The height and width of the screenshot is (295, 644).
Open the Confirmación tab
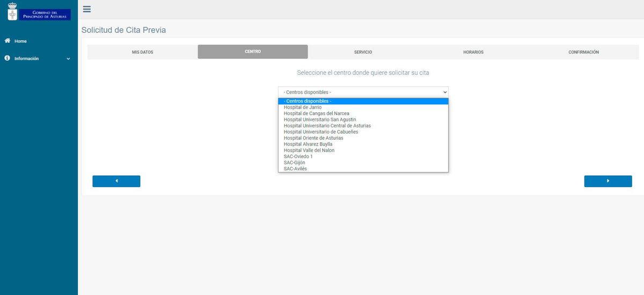583,52
